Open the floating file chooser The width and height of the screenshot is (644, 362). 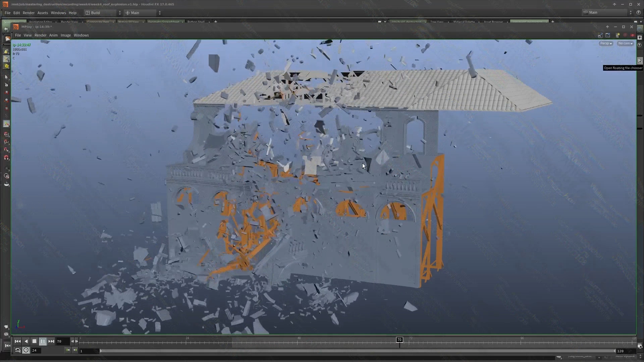[640, 61]
